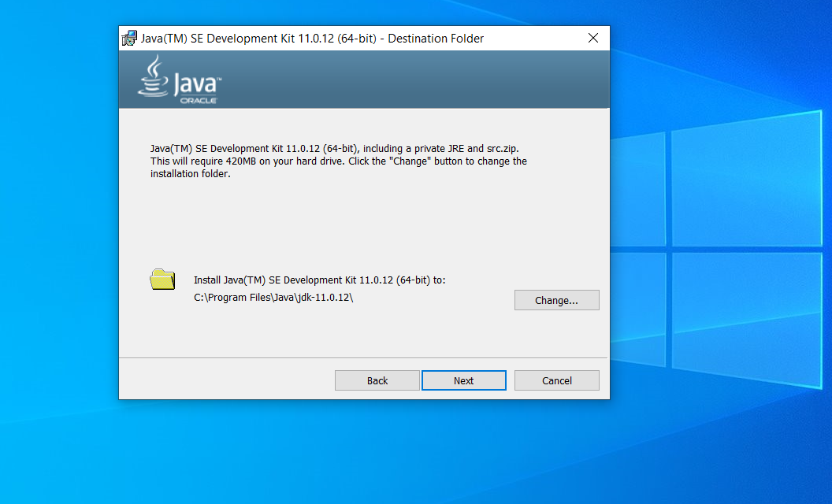Viewport: 832px width, 504px height.
Task: Click the Java Oracle logo in banner
Action: pyautogui.click(x=180, y=80)
